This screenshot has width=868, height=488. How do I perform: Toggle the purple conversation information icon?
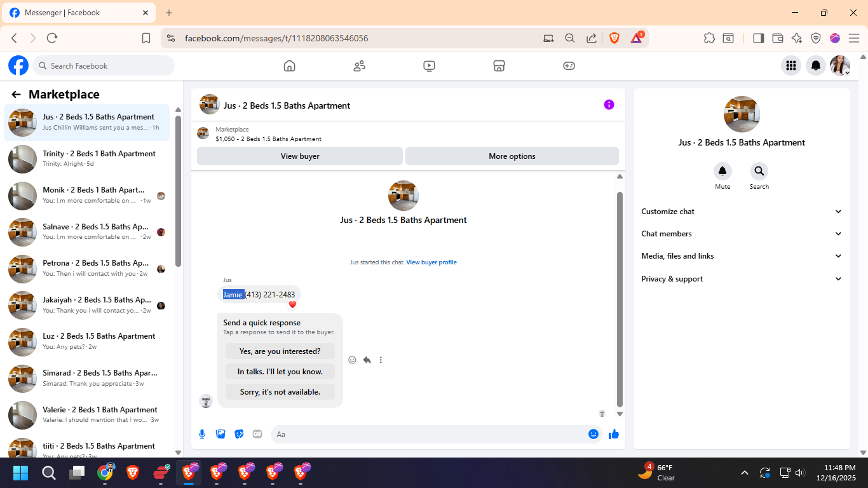pyautogui.click(x=609, y=105)
